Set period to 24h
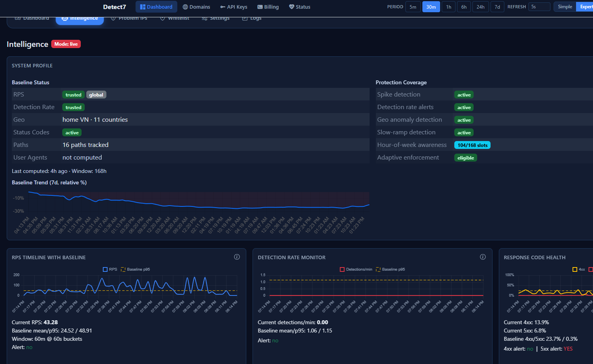Screen dimensions: 593x364 [x=480, y=7]
